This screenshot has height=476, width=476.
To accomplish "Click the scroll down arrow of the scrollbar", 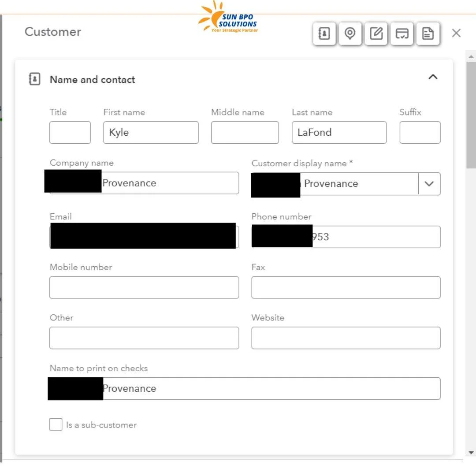I will [x=471, y=453].
